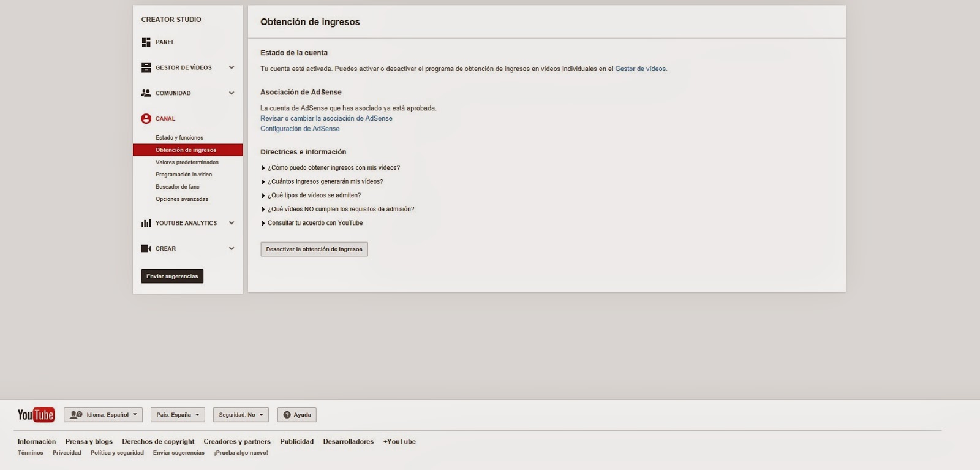Select Obtención de ingresos submenu item

[187, 150]
